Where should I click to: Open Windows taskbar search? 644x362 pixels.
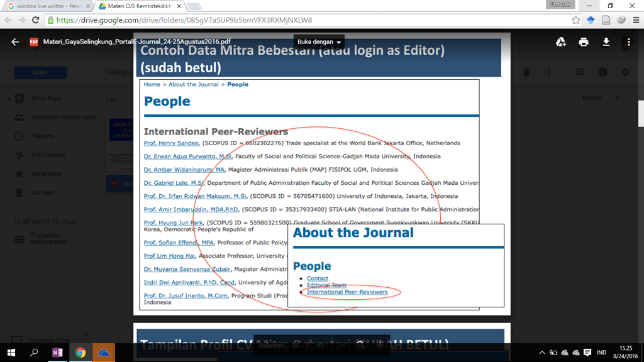34,353
